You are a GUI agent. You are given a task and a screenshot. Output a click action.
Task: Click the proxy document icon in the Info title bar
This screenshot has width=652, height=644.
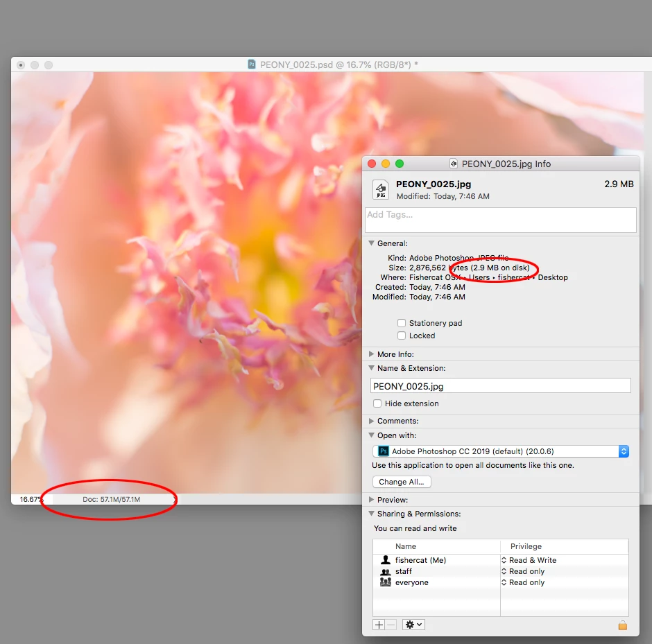[454, 164]
